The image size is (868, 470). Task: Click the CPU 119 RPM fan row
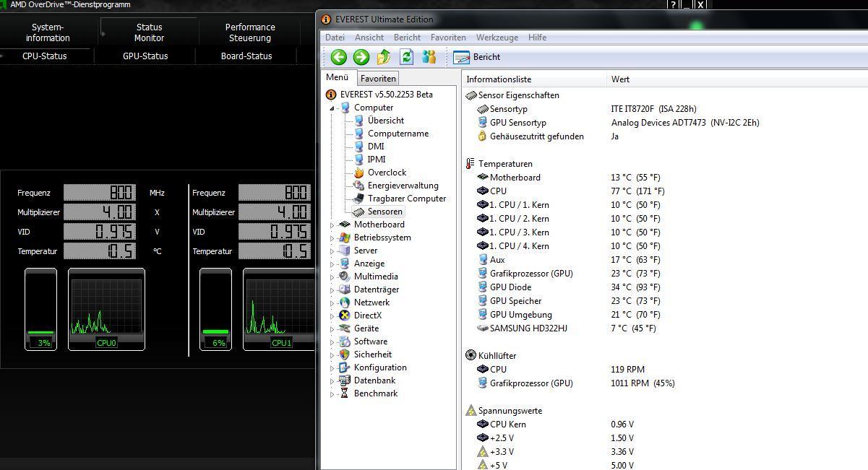tap(665, 370)
